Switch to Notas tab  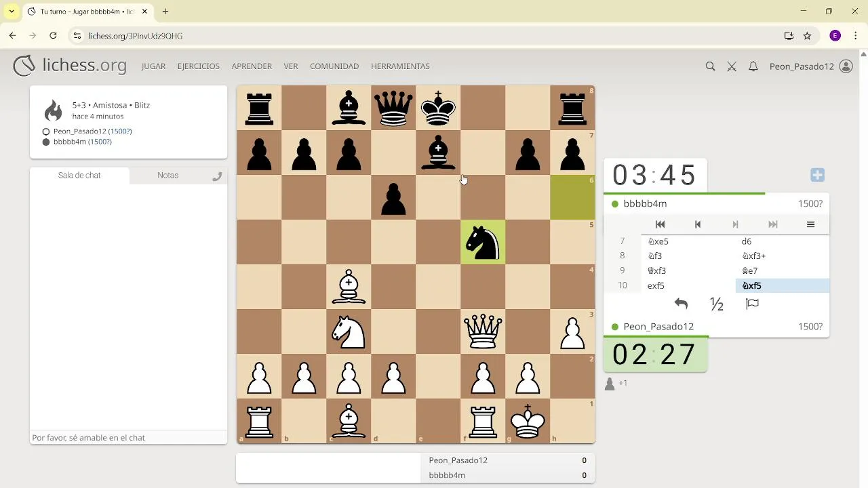[167, 176]
